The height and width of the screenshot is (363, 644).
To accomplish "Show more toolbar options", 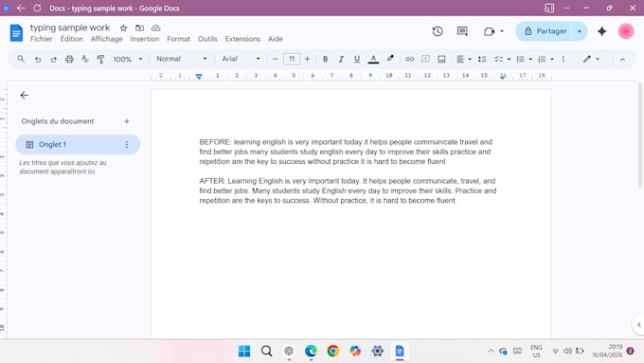I will [x=563, y=59].
